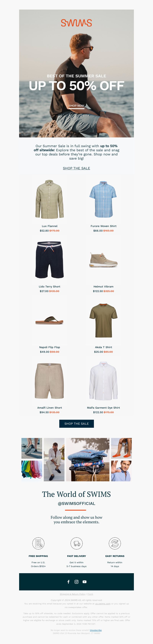Click the Easy Returns box icon
This screenshot has width=153, height=644.
click(115, 543)
